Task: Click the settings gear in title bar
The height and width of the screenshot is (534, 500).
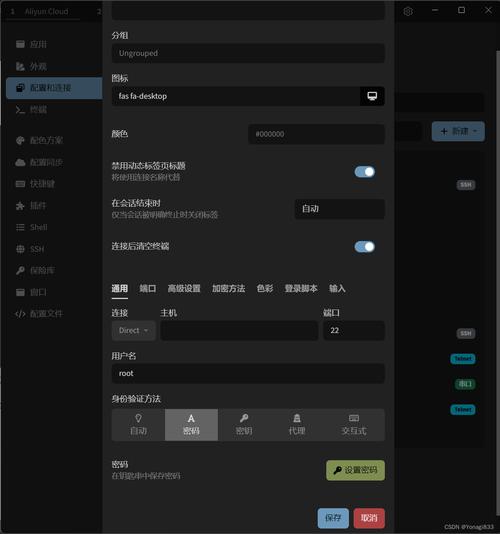Action: pos(408,11)
